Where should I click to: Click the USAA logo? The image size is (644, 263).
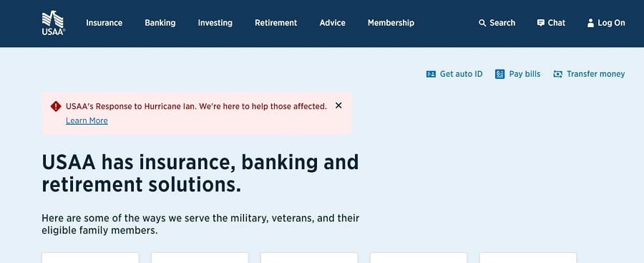(x=54, y=23)
